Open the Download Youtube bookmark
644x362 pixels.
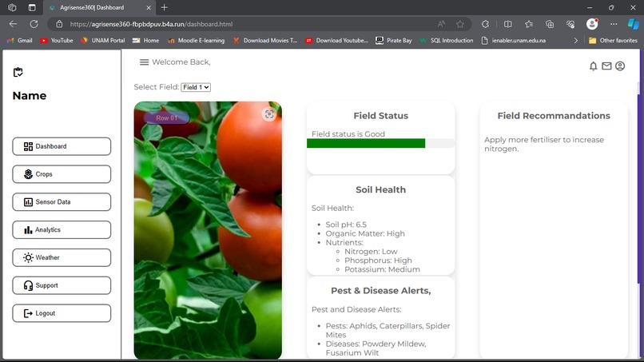point(337,40)
